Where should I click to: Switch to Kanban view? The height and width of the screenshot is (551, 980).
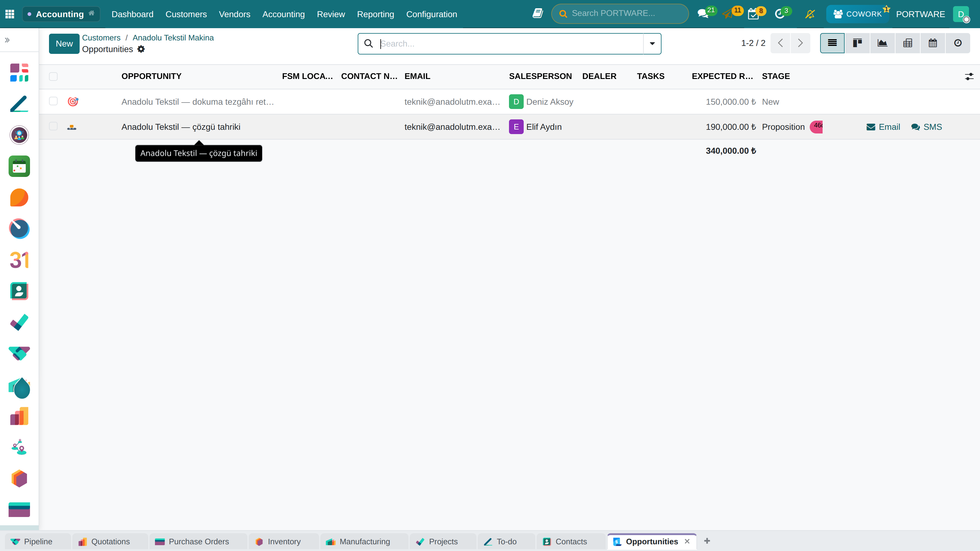coord(857,43)
